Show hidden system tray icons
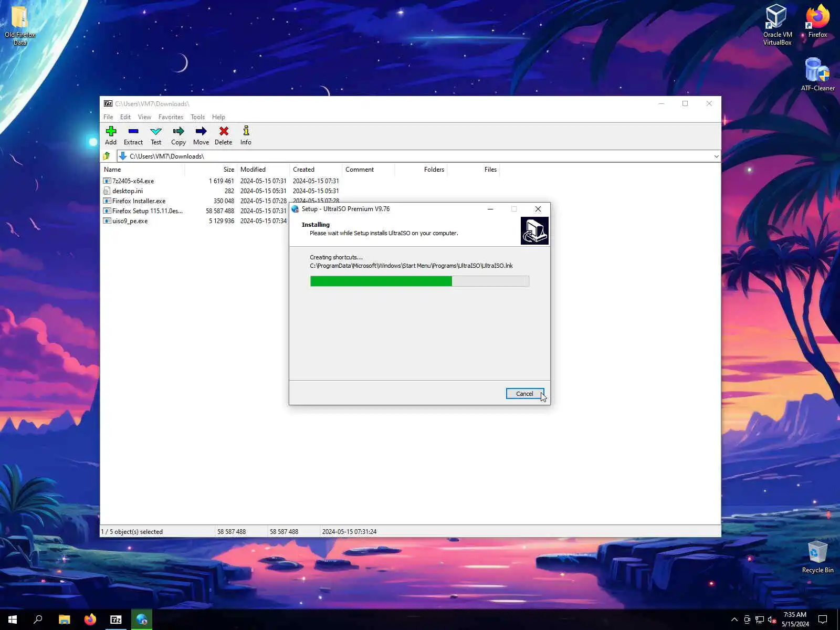 pyautogui.click(x=734, y=619)
